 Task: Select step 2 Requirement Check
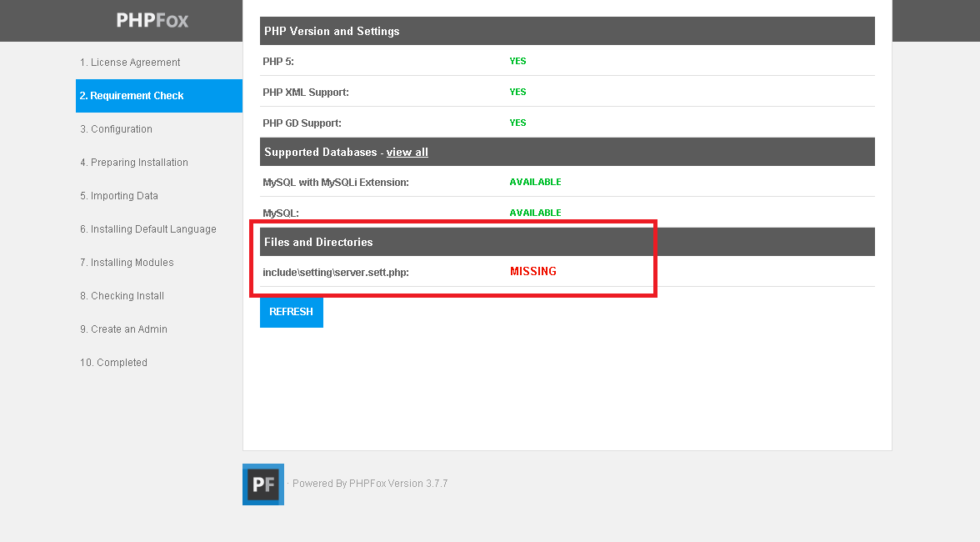pyautogui.click(x=158, y=96)
